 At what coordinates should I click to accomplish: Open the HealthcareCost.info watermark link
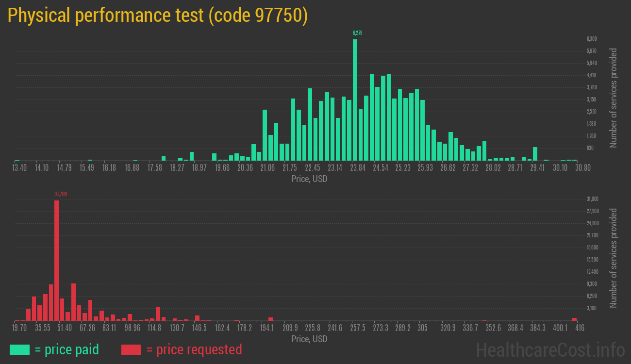coord(550,349)
